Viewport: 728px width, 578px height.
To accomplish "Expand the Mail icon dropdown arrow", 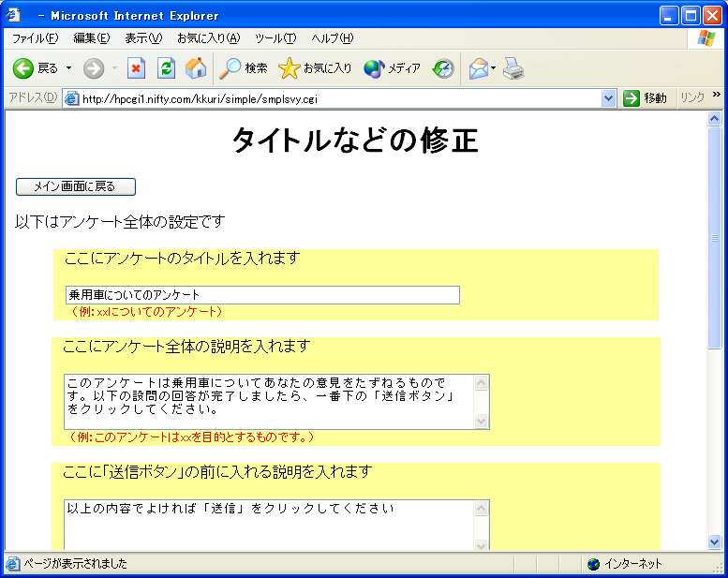I will [x=494, y=68].
